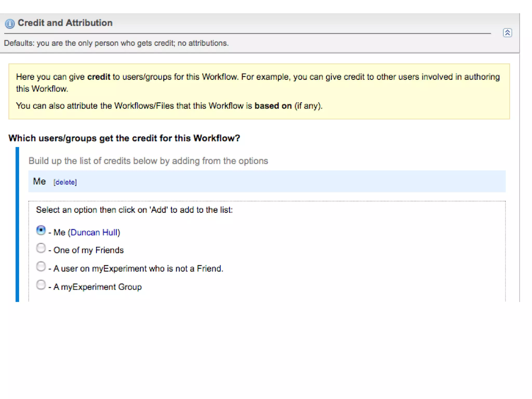Click the bold 'based on' text
This screenshot has width=532, height=399.
pyautogui.click(x=273, y=106)
